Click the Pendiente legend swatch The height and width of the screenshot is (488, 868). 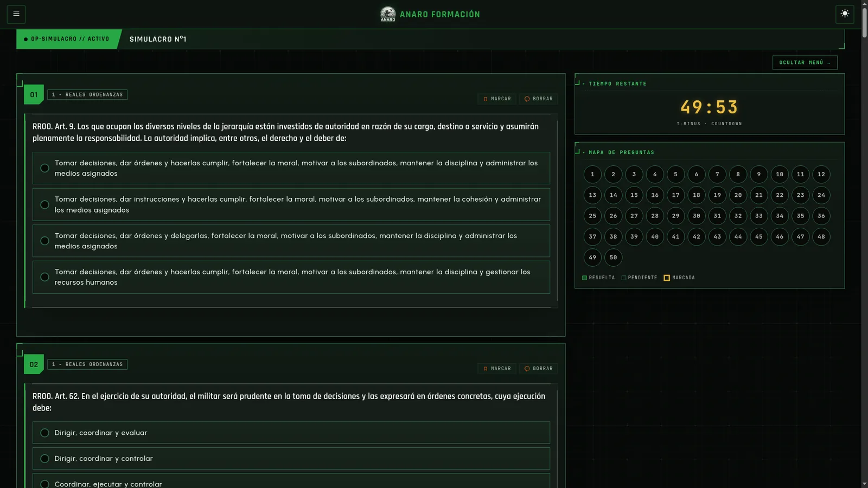pos(624,278)
